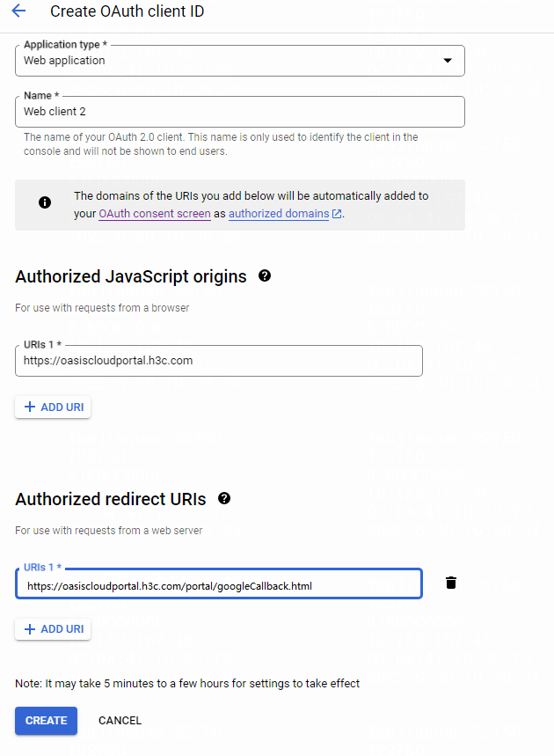The width and height of the screenshot is (554, 756).
Task: Add a URI under Authorized JavaScript origins
Action: pyautogui.click(x=53, y=407)
